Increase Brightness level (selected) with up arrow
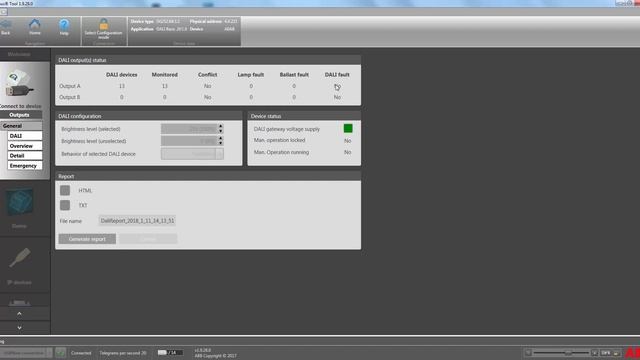Image resolution: width=640 pixels, height=360 pixels. click(220, 126)
